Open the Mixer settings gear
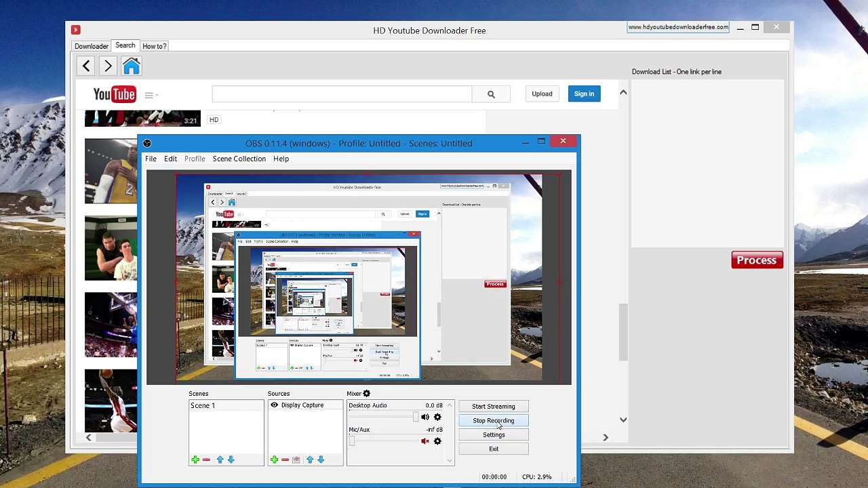868x488 pixels. [367, 393]
